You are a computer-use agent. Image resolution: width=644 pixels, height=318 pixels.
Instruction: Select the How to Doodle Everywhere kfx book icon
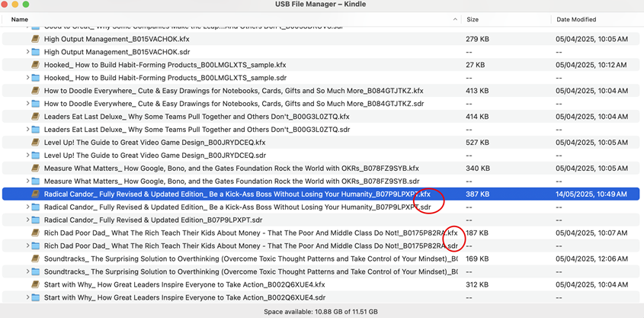[x=35, y=91]
